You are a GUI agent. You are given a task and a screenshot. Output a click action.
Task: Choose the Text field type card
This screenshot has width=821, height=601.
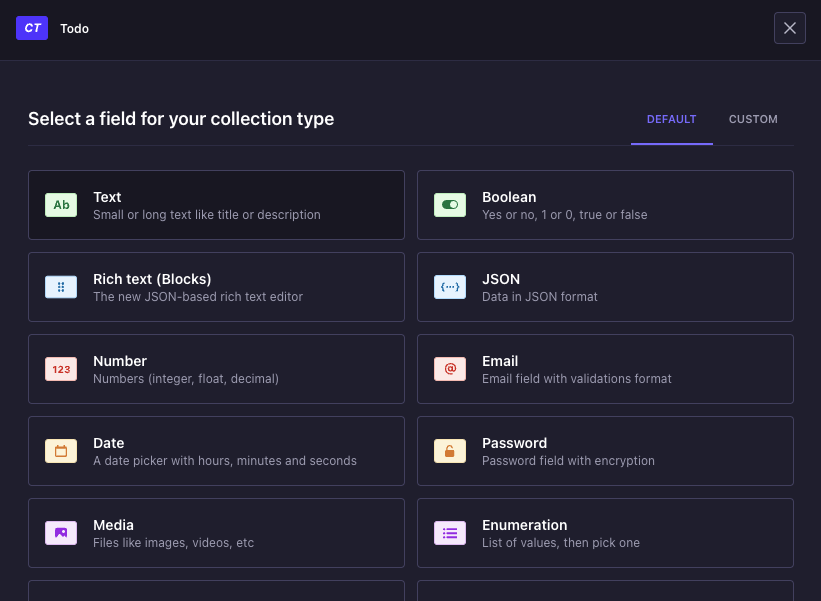tap(216, 205)
